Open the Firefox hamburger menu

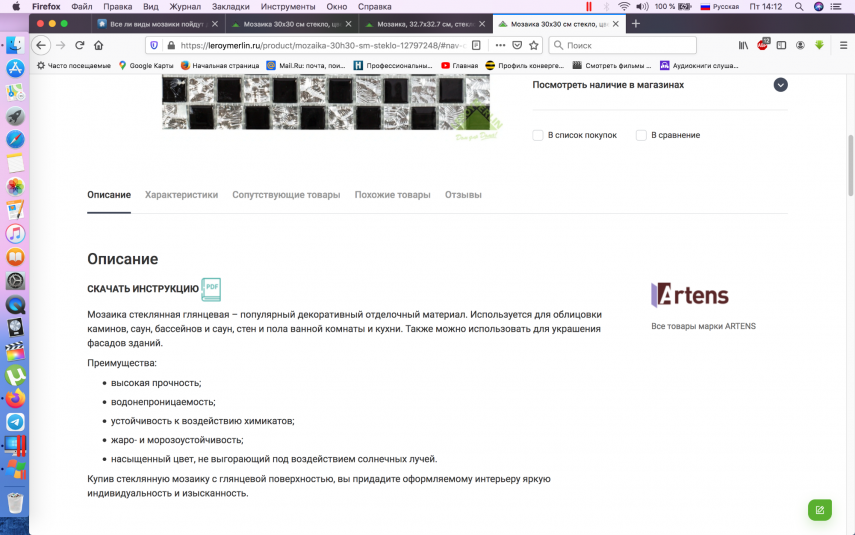click(x=843, y=45)
